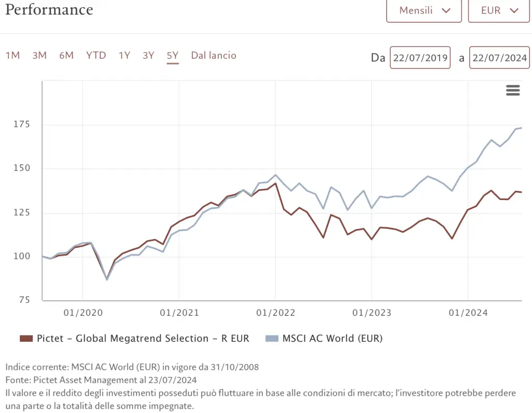
Task: Switch to the 6M period
Action: click(x=66, y=56)
